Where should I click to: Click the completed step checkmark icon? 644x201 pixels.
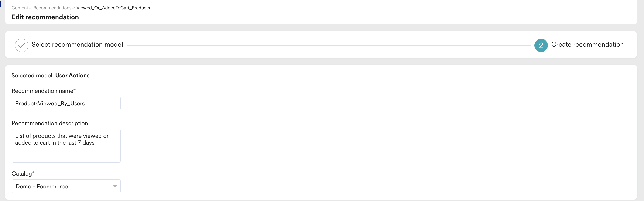[21, 45]
